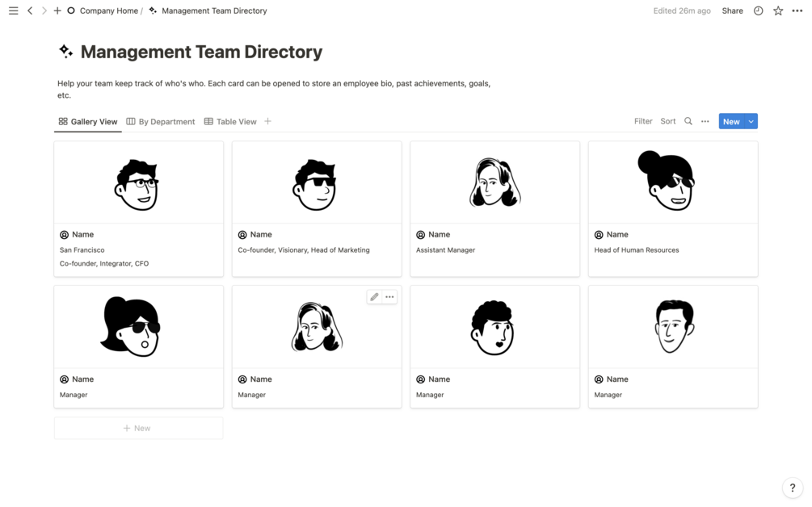Add a new card with + New
Viewport: 812px width, 507px height.
(x=138, y=428)
